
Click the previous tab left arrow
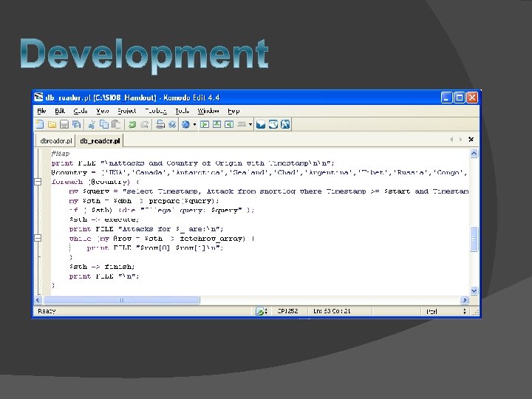point(451,140)
